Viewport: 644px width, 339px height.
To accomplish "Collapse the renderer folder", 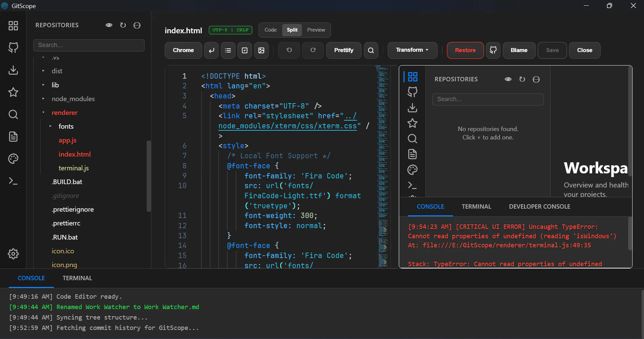I will click(43, 113).
